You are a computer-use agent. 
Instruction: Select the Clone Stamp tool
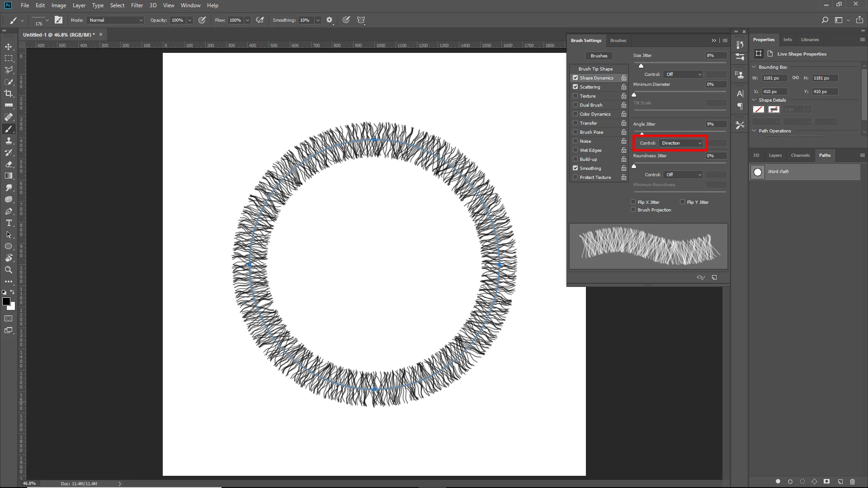tap(9, 141)
